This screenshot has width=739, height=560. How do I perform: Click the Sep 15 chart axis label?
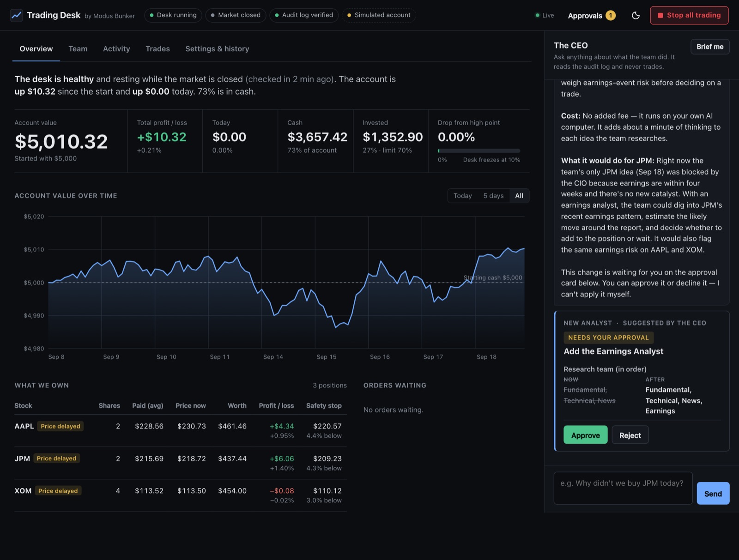pos(326,357)
